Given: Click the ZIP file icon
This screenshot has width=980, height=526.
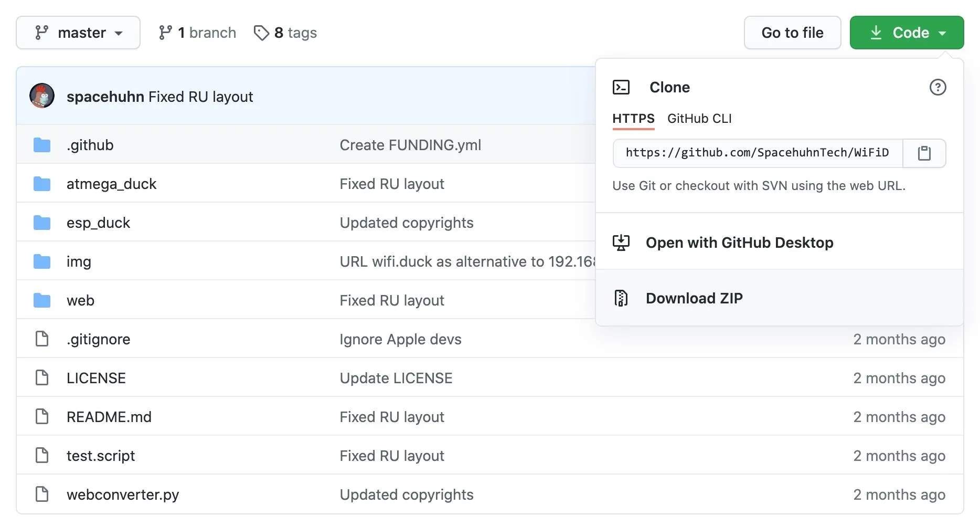Looking at the screenshot, I should point(621,298).
